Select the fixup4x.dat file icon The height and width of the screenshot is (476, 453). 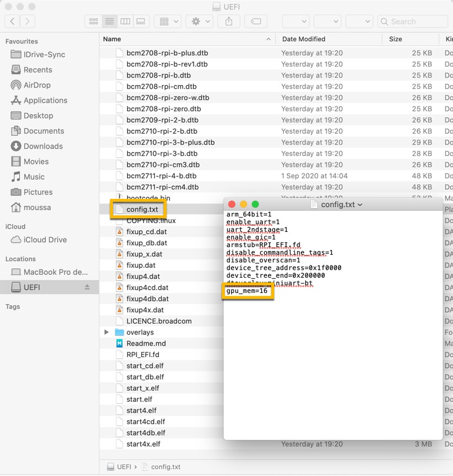pyautogui.click(x=119, y=310)
